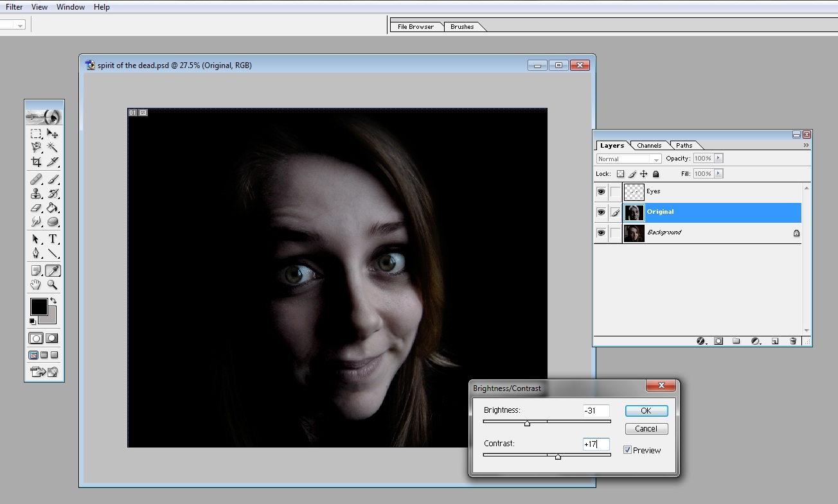Reset default foreground/background colors
Image resolution: width=838 pixels, height=504 pixels.
coord(33,321)
